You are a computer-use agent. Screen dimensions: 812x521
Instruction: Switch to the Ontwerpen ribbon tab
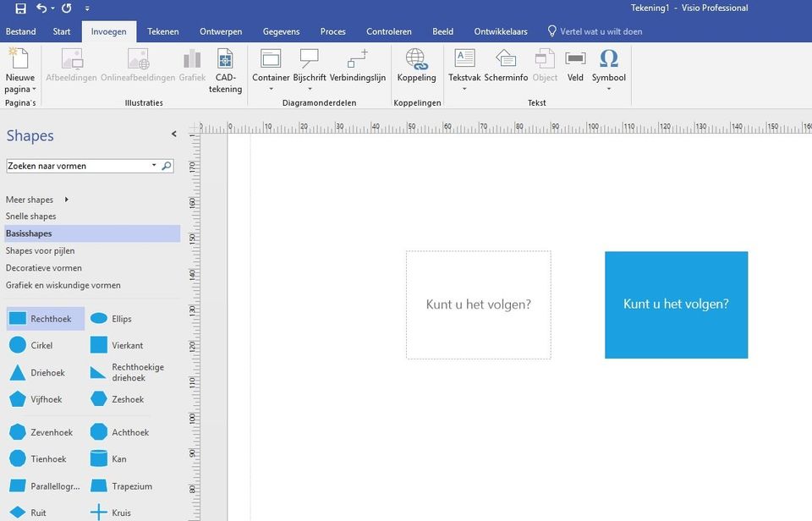(x=220, y=30)
